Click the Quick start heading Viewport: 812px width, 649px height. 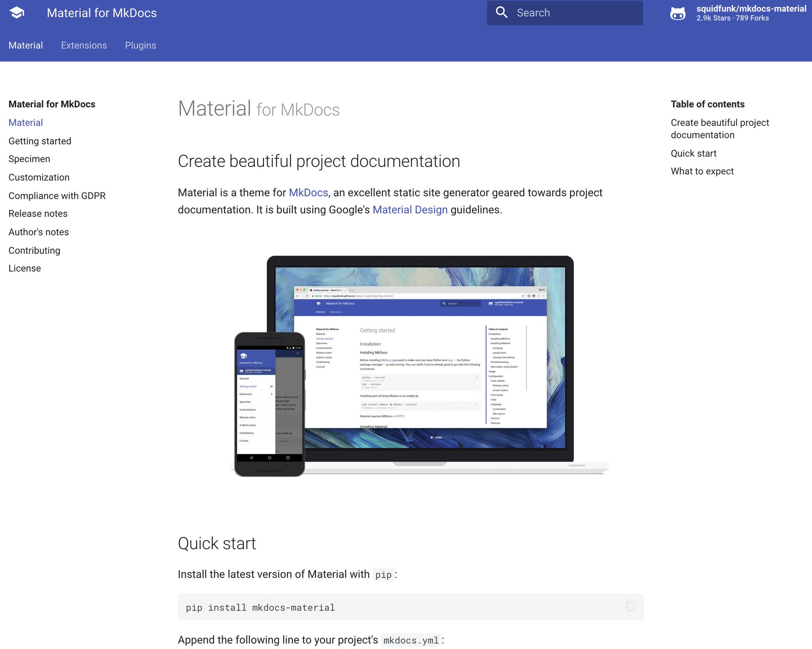tap(217, 543)
